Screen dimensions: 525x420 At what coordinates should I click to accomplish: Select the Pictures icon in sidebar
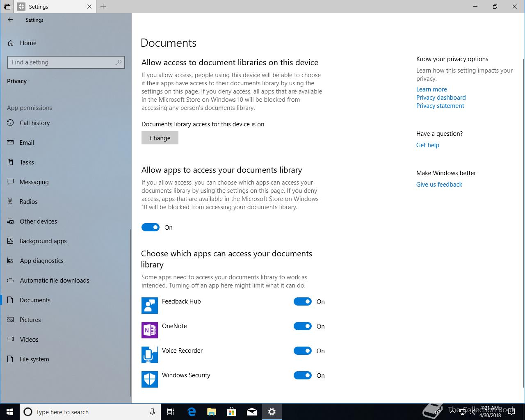click(11, 320)
